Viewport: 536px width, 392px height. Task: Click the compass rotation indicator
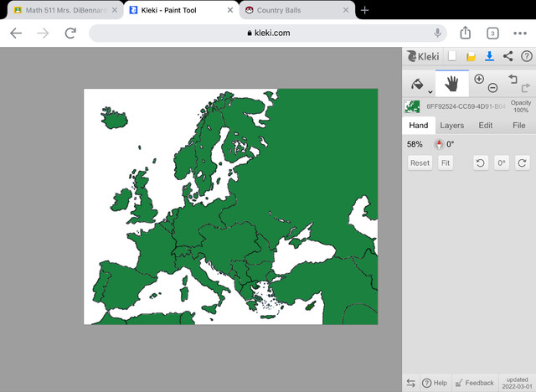[439, 144]
